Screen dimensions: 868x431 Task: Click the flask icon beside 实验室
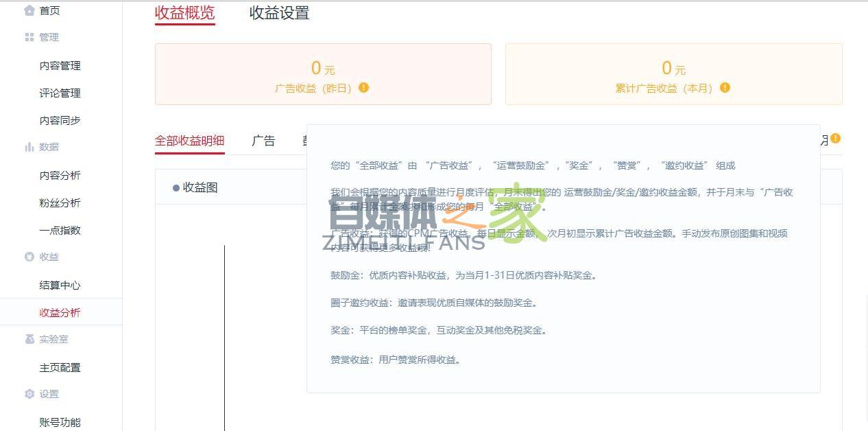click(29, 339)
